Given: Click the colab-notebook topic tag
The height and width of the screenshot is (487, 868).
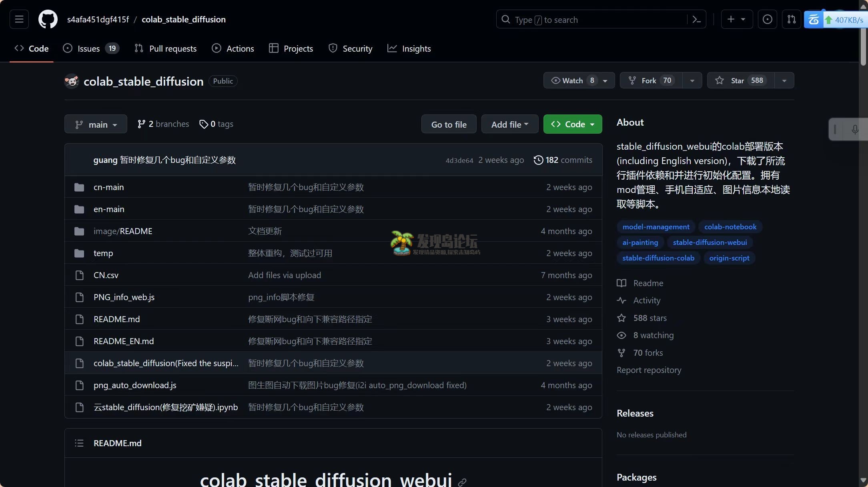Looking at the screenshot, I should 730,227.
